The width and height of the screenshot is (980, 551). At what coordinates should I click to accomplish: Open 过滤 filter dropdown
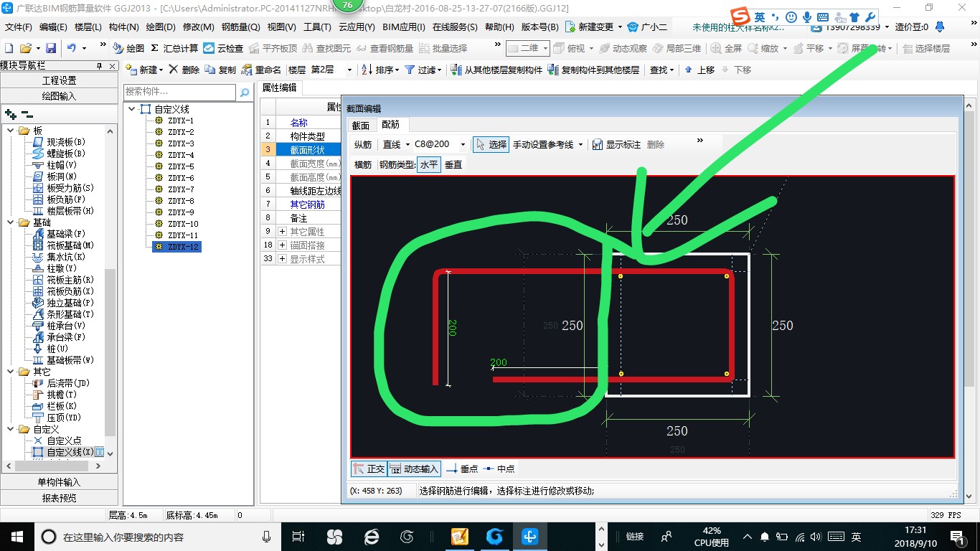point(424,70)
